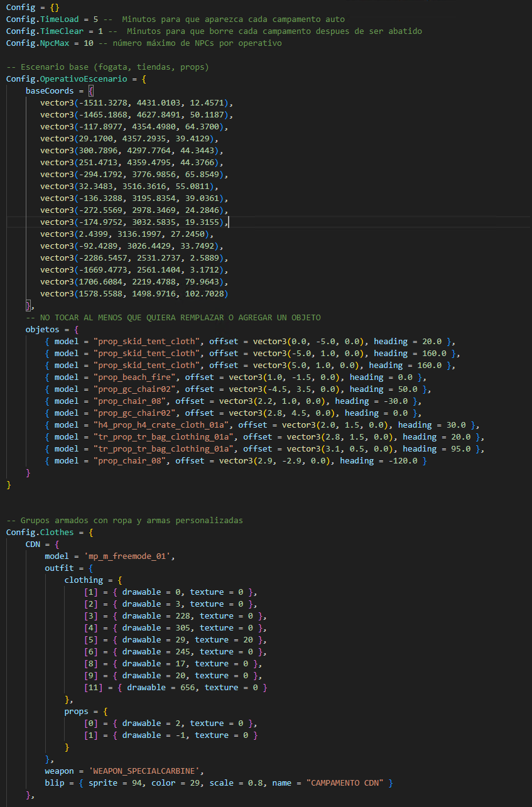Click the props = { line
This screenshot has height=807, width=532.
click(x=86, y=712)
